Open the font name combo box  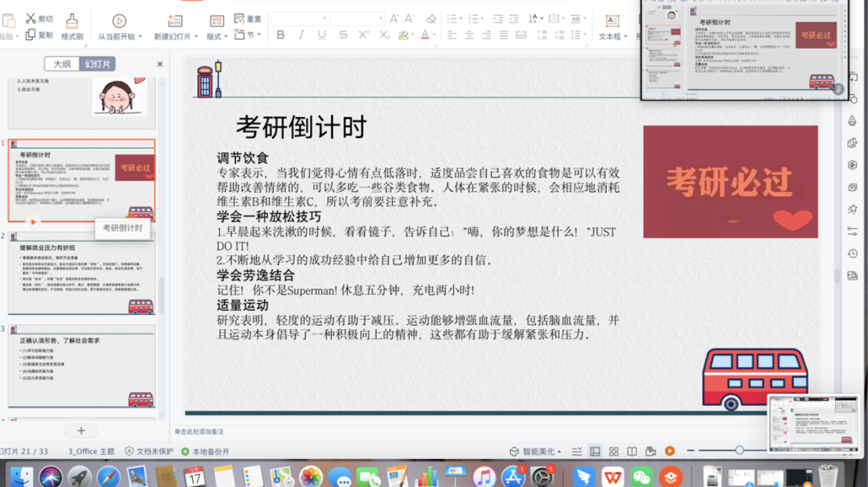pyautogui.click(x=300, y=18)
